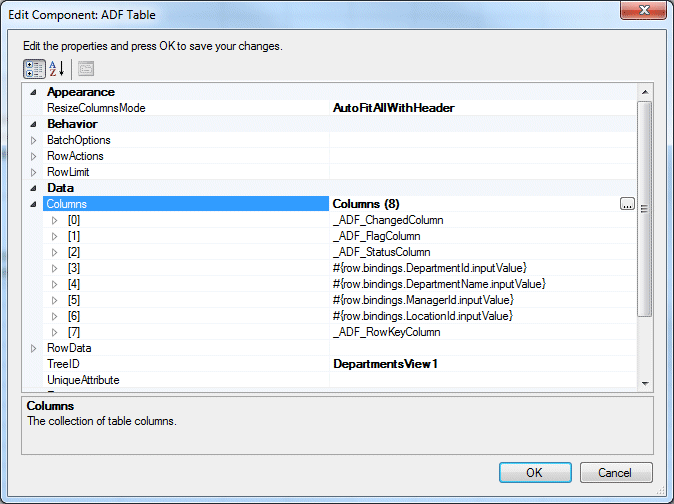Screen dimensions: 674x504
Task: Select the RowActions property label
Action: 75,156
